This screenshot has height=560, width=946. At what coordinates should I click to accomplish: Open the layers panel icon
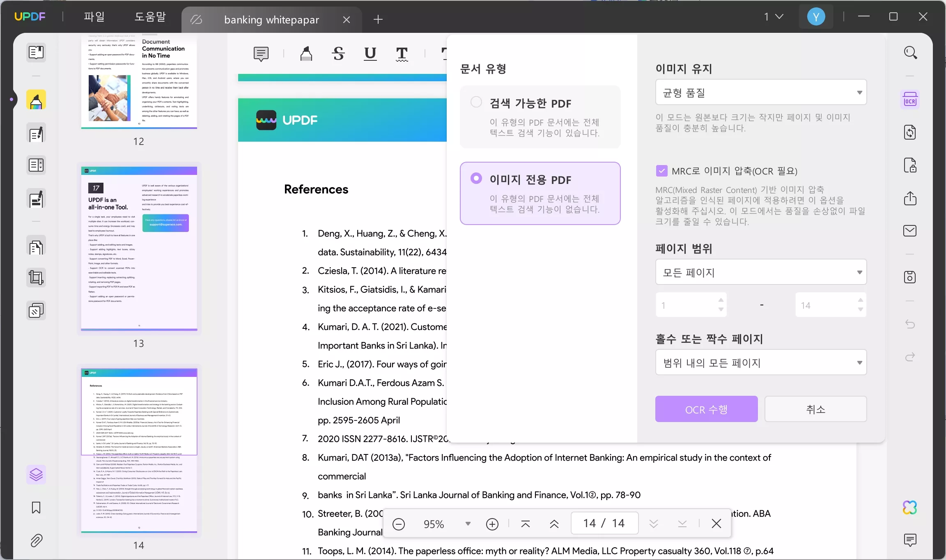coord(36,475)
